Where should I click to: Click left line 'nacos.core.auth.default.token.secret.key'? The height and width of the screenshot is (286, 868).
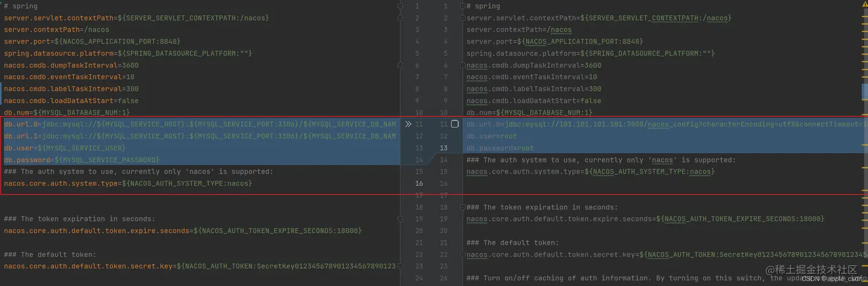200,266
